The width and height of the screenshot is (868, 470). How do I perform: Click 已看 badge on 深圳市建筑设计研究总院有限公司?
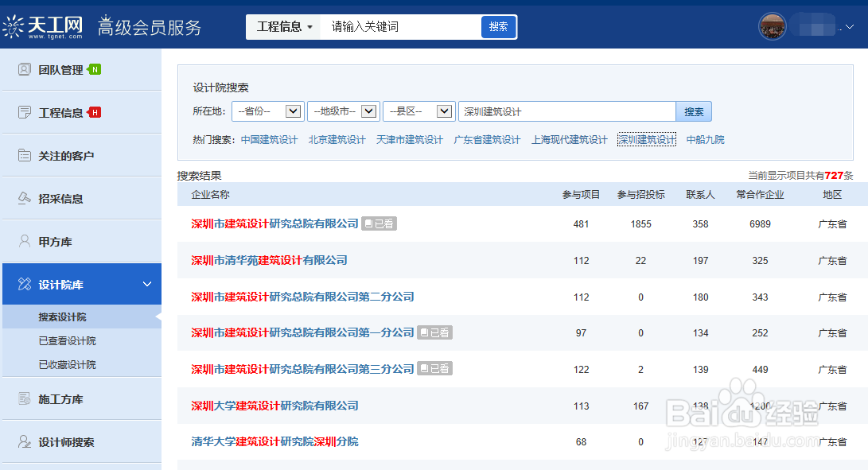coord(380,223)
